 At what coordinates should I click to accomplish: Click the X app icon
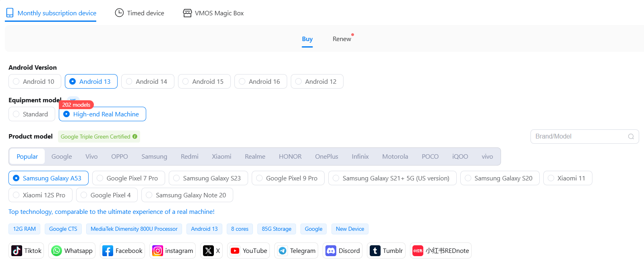point(208,251)
